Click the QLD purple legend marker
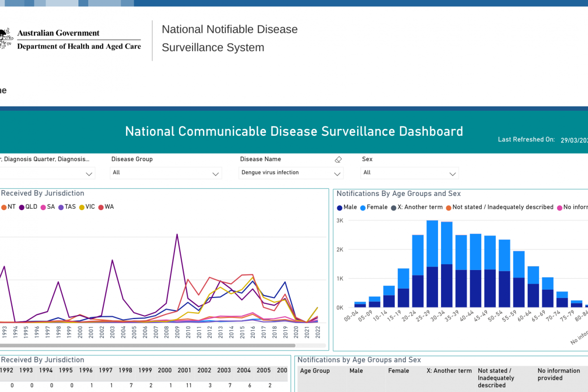588x392 pixels. (x=22, y=207)
